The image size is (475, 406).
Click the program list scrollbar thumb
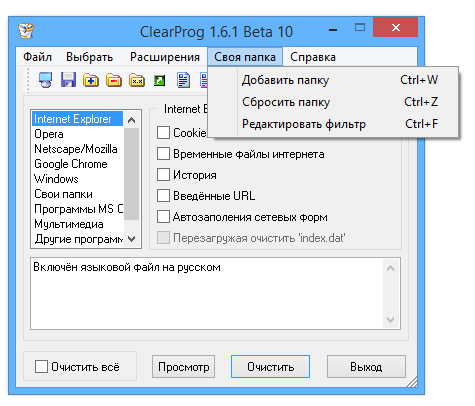coord(131,174)
